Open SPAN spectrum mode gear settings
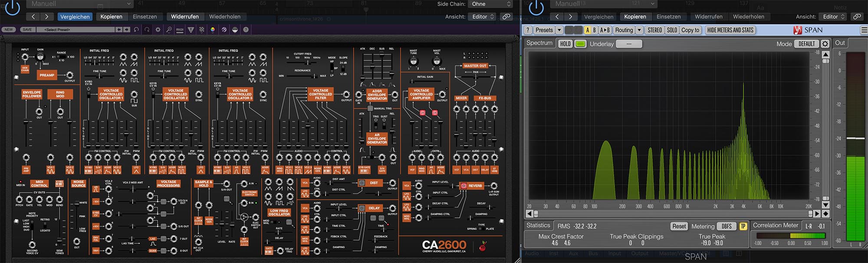Screen dimensions: 868x263 (x=825, y=44)
